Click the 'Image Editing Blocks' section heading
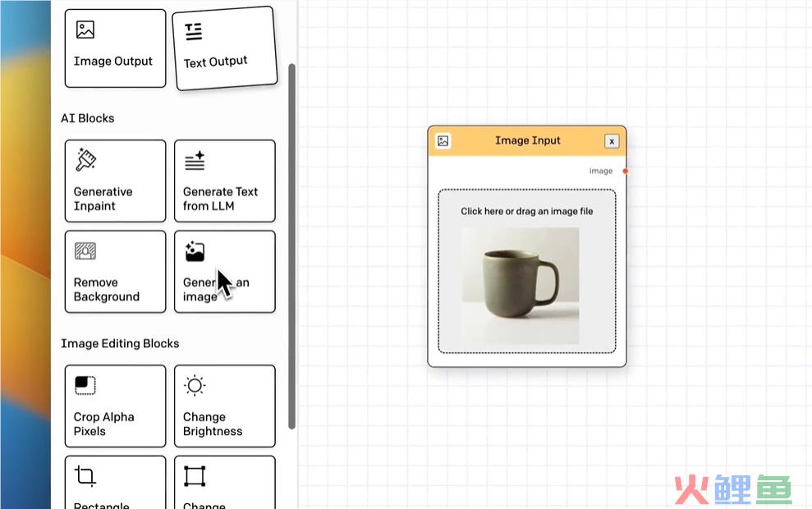812x509 pixels. tap(120, 343)
